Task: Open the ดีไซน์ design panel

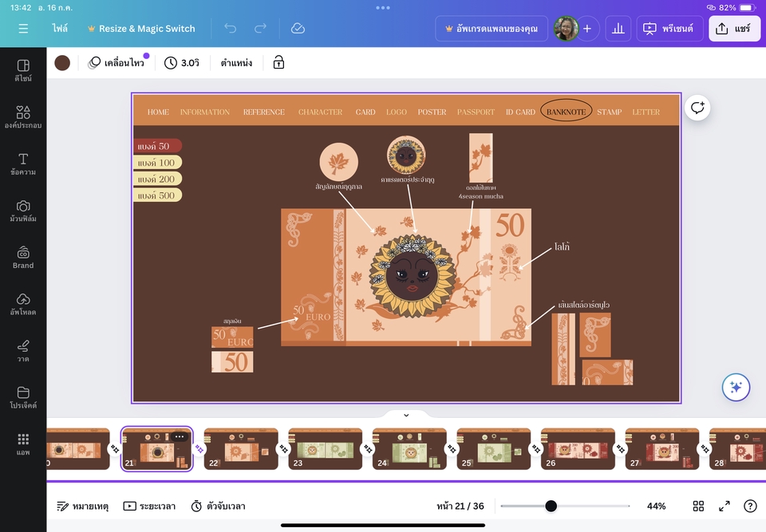Action: click(23, 70)
